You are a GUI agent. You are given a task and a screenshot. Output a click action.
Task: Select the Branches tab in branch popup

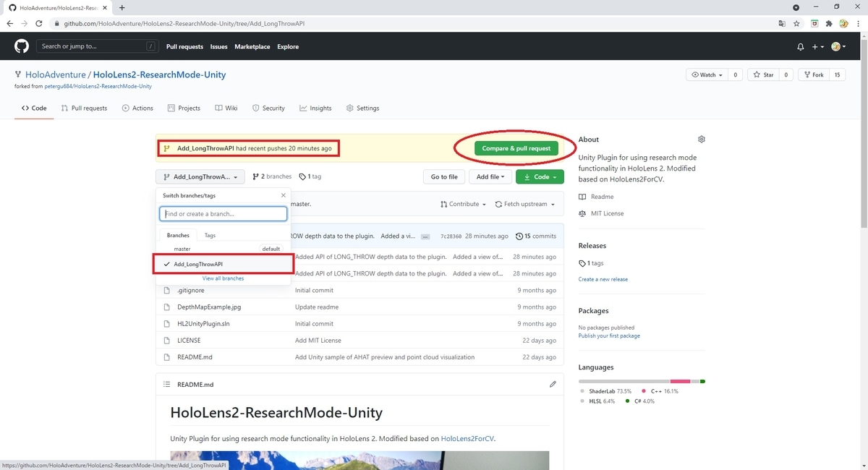point(178,235)
